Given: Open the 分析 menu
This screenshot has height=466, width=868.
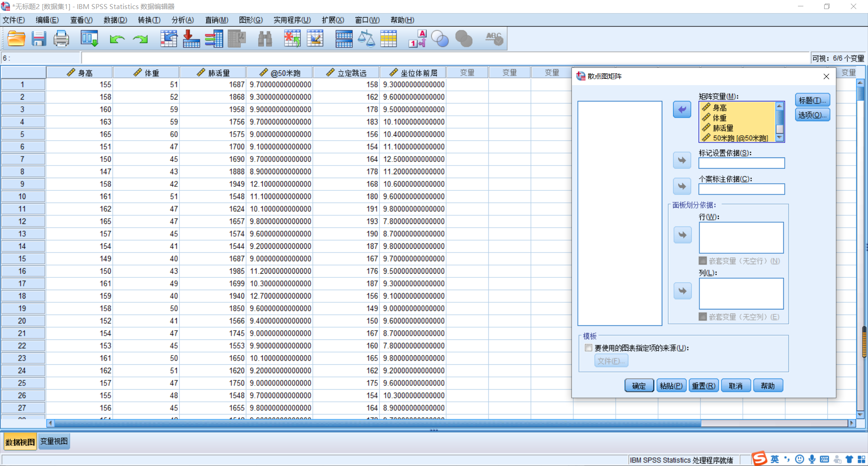Looking at the screenshot, I should click(183, 20).
